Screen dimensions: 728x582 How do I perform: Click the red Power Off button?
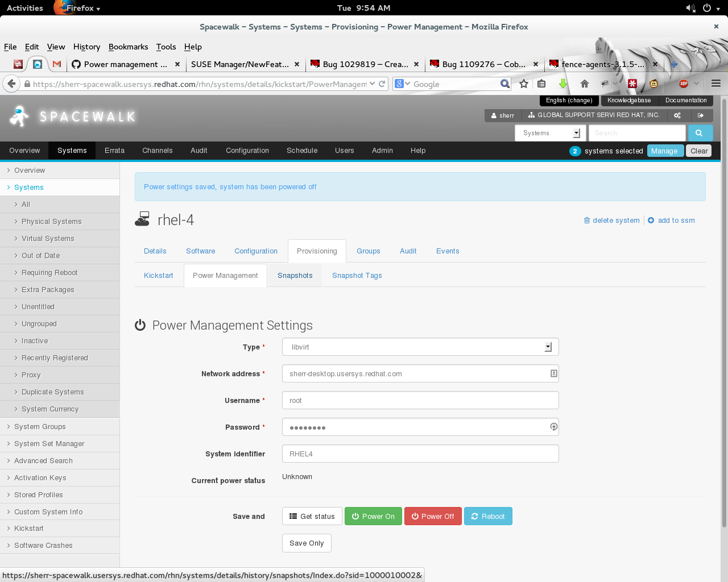click(x=433, y=516)
